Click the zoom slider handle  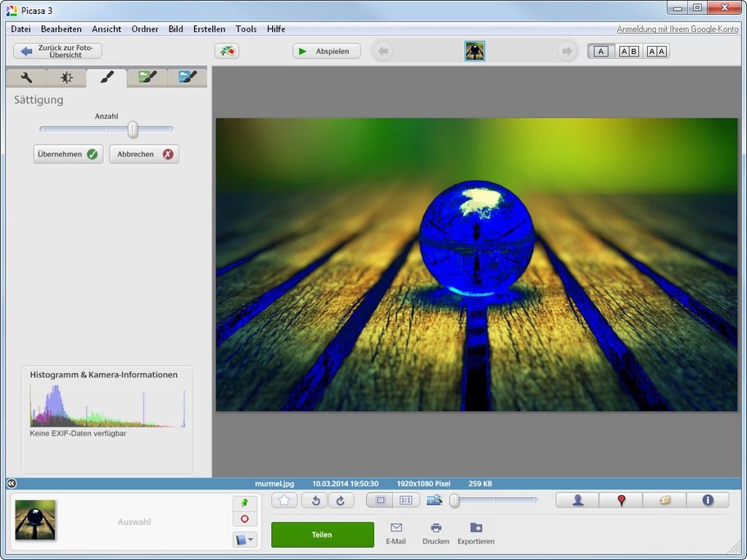pyautogui.click(x=455, y=500)
